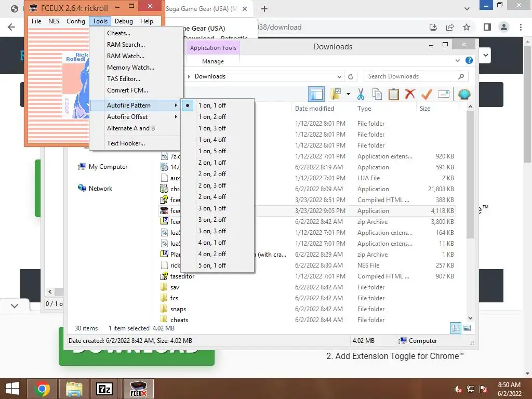Click the orange checkmark icon in toolbar
Viewport: 532px width, 399px height.
427,94
